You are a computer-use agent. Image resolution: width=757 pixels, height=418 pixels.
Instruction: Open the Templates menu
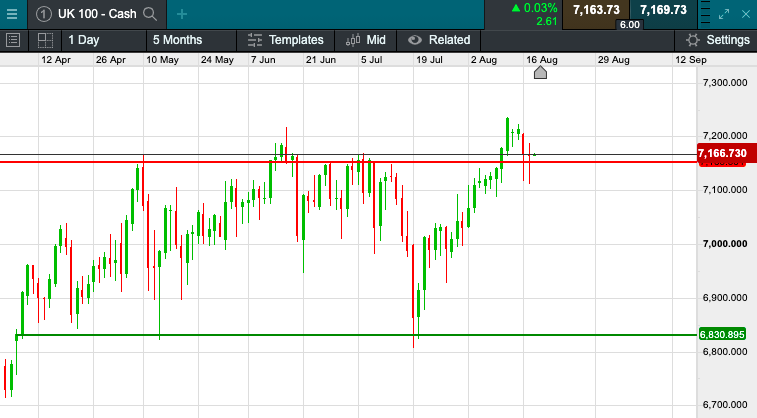297,40
